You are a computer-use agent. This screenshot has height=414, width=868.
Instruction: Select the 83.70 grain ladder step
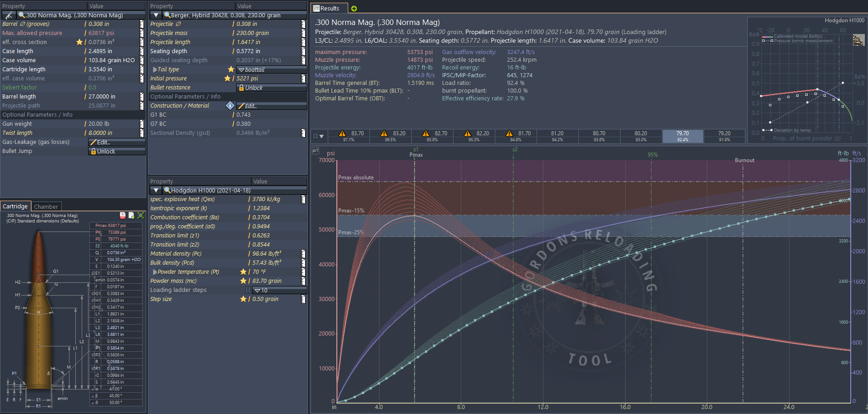(x=349, y=136)
